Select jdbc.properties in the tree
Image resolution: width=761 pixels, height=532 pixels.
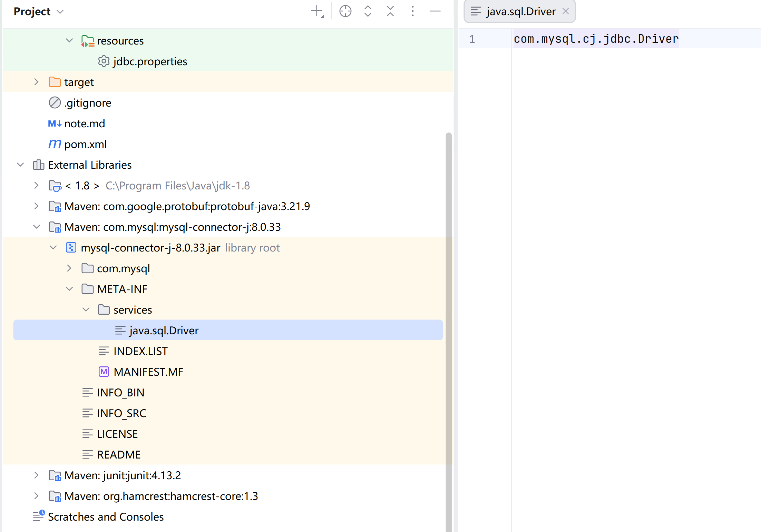pyautogui.click(x=150, y=61)
